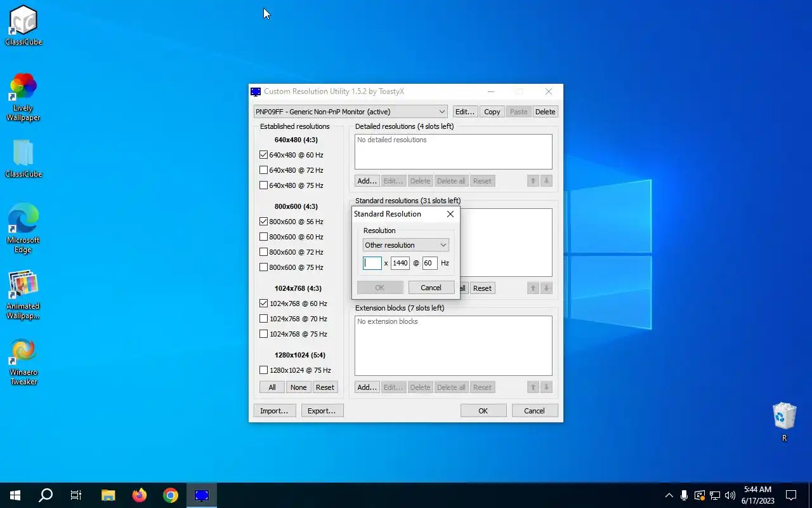Add an extension block

click(x=367, y=387)
